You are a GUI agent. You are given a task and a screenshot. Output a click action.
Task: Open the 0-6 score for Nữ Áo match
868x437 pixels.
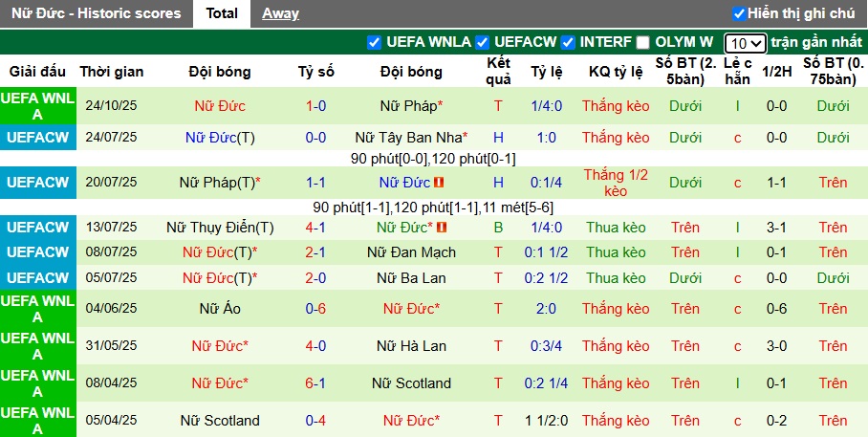click(x=315, y=309)
